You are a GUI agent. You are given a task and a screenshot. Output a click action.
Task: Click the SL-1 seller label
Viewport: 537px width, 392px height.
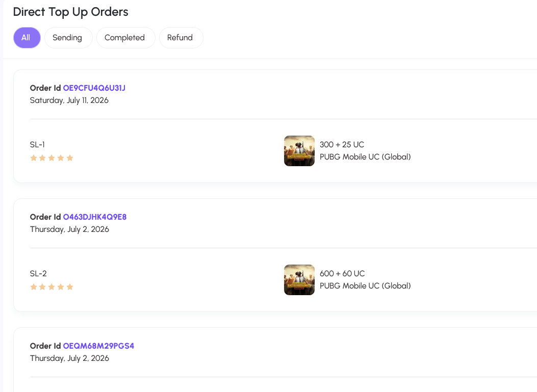37,145
